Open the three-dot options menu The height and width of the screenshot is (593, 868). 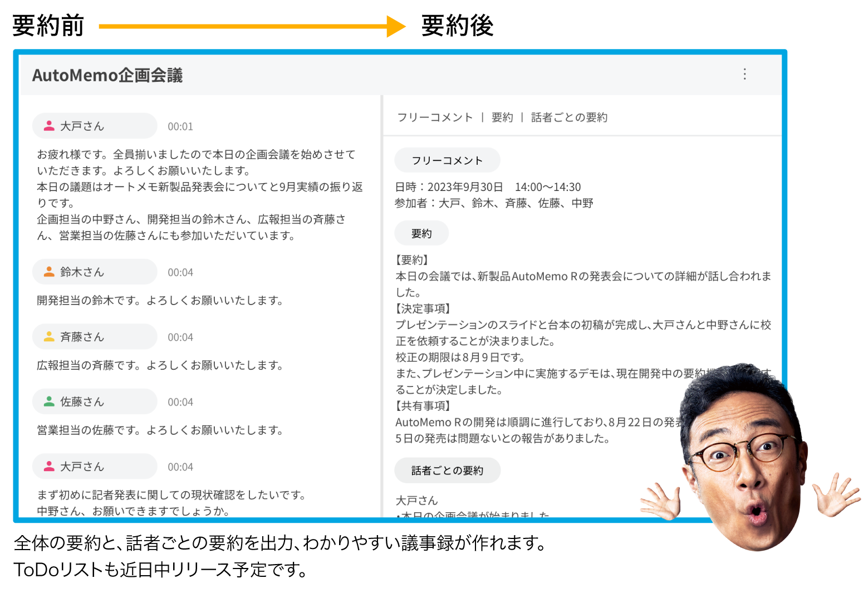click(744, 74)
